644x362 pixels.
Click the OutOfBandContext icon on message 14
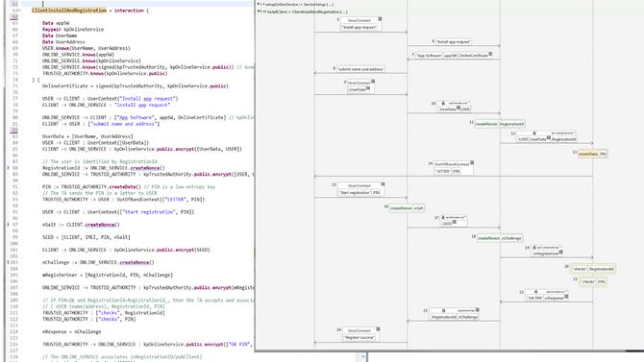click(472, 163)
